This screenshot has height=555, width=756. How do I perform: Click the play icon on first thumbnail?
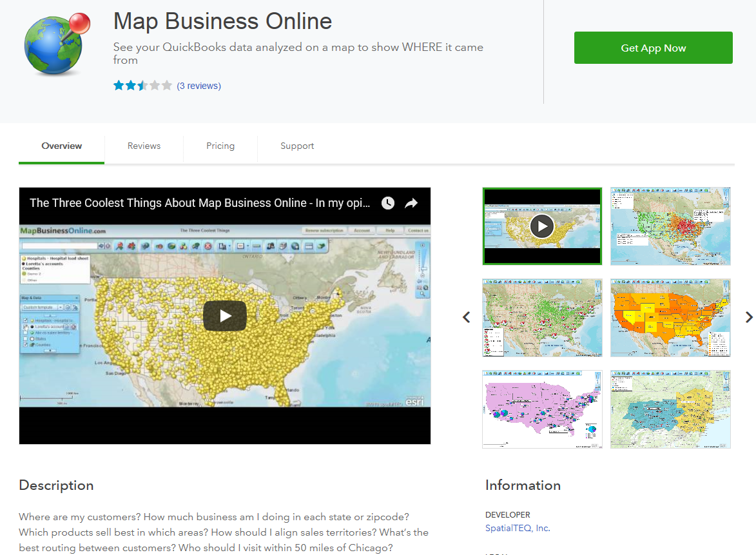542,226
